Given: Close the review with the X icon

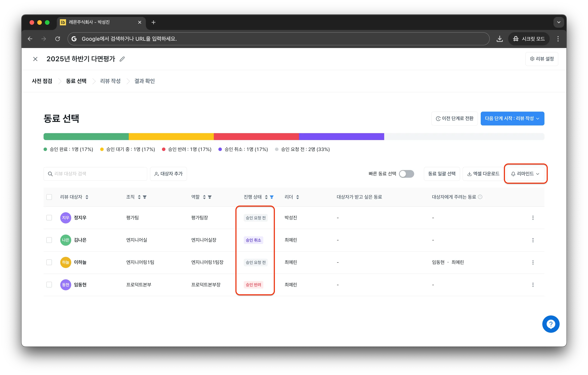Looking at the screenshot, I should click(35, 59).
